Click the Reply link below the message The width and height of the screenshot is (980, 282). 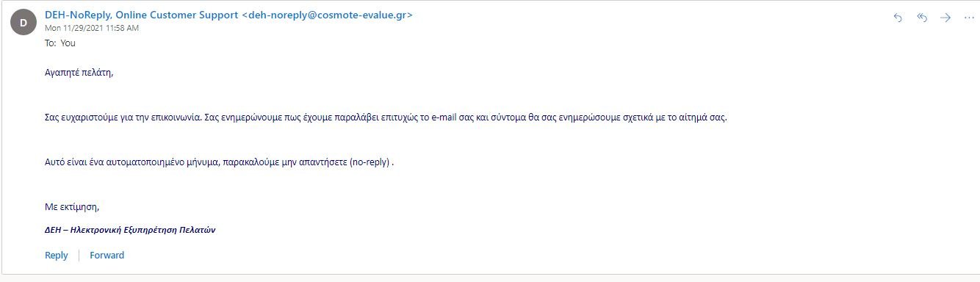(x=57, y=256)
